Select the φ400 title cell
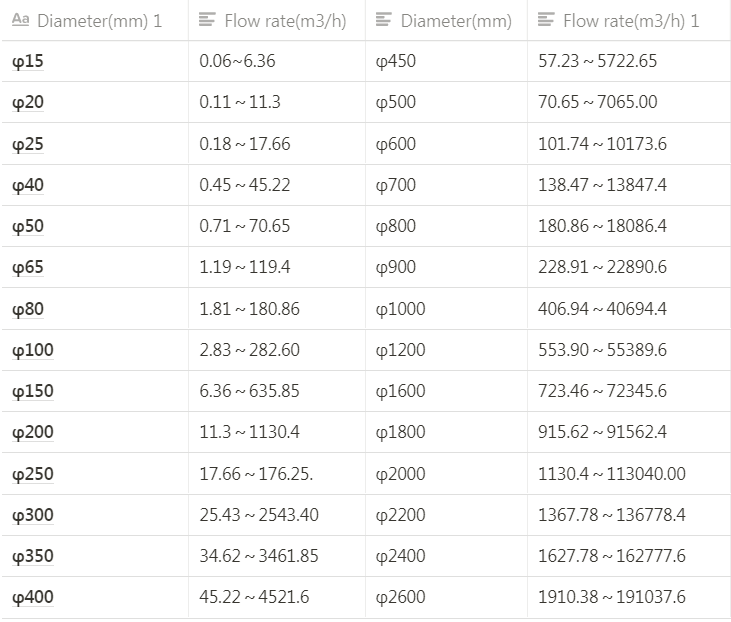This screenshot has width=731, height=622. [33, 598]
